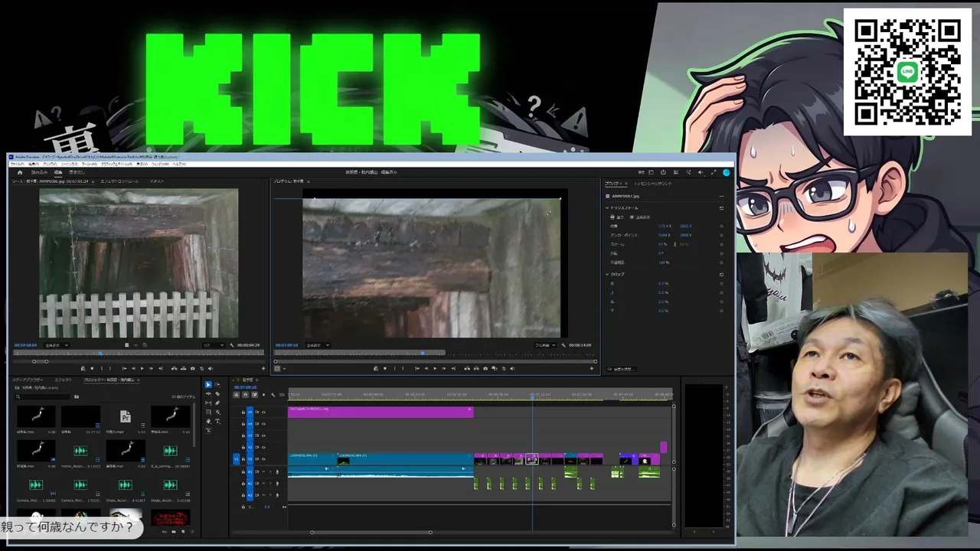
Task: Toggle Linked Selection in the Timeline
Action: (254, 395)
